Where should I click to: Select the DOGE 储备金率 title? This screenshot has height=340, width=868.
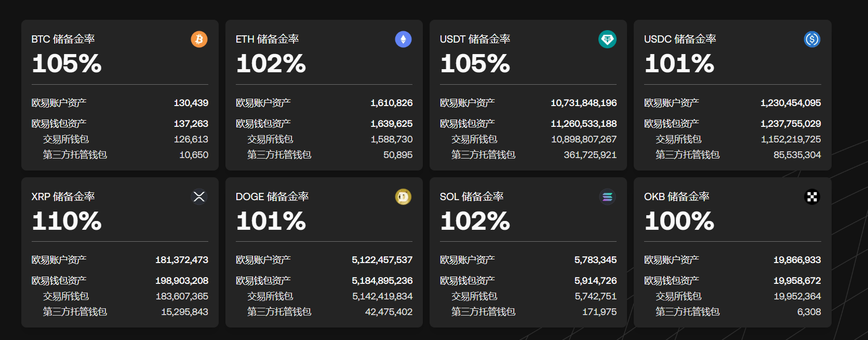(x=272, y=197)
